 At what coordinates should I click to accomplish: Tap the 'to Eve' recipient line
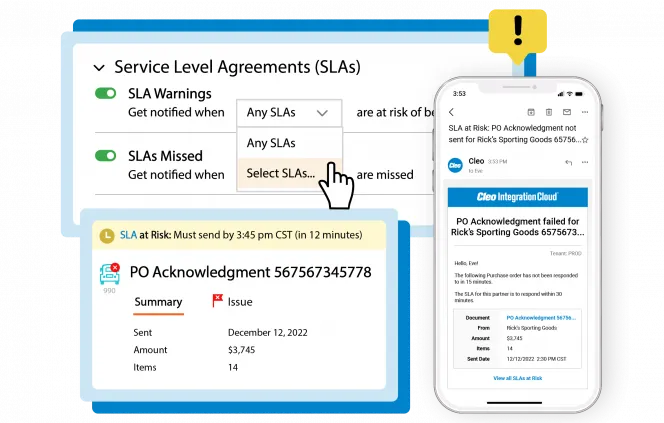475,171
